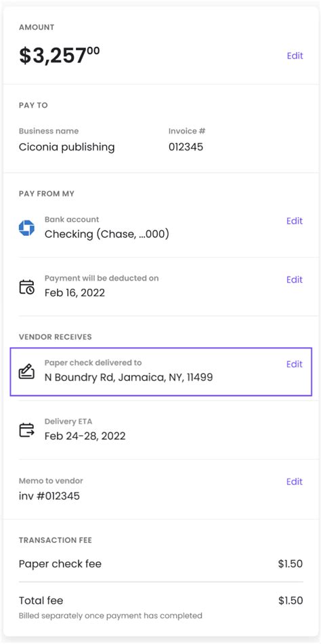Click business name Ciconia publishing
Image resolution: width=321 pixels, height=644 pixels.
(x=67, y=147)
